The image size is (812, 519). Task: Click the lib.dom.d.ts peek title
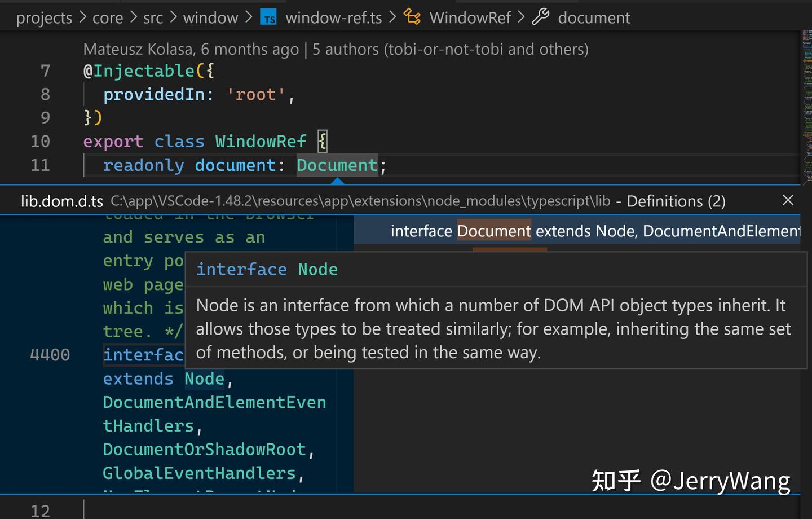(x=62, y=200)
